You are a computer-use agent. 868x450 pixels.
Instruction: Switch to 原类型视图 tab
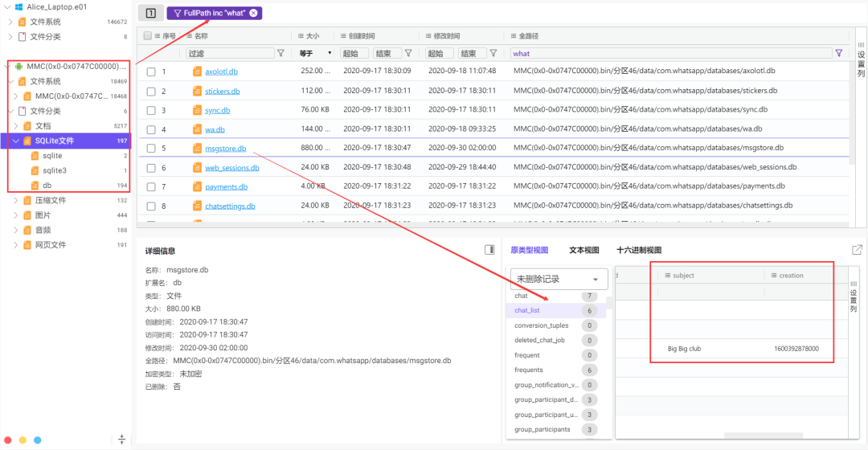click(x=529, y=250)
